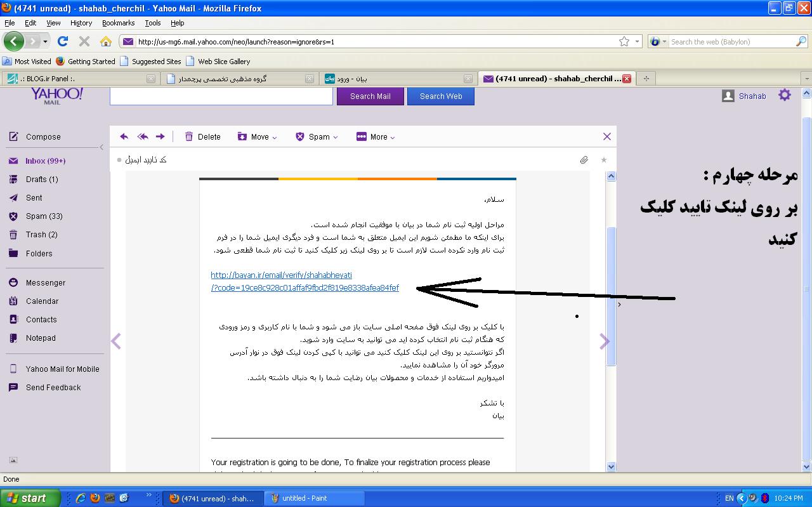
Task: Bookmark this page with the star icon
Action: click(x=624, y=41)
